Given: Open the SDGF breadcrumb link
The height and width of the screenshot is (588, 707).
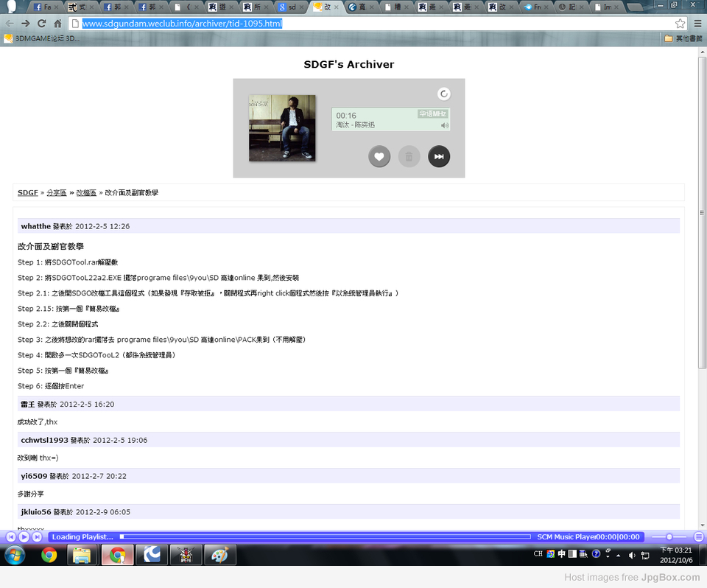Looking at the screenshot, I should coord(28,192).
